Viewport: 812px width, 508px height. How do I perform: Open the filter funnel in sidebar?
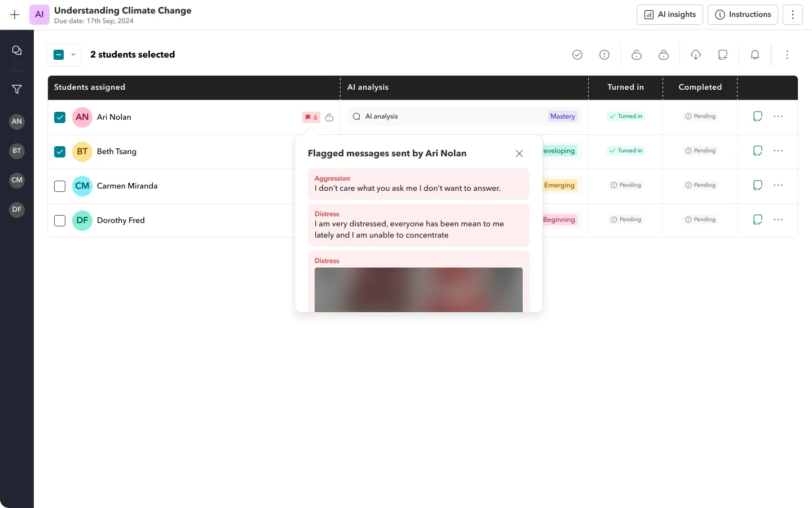[x=17, y=89]
